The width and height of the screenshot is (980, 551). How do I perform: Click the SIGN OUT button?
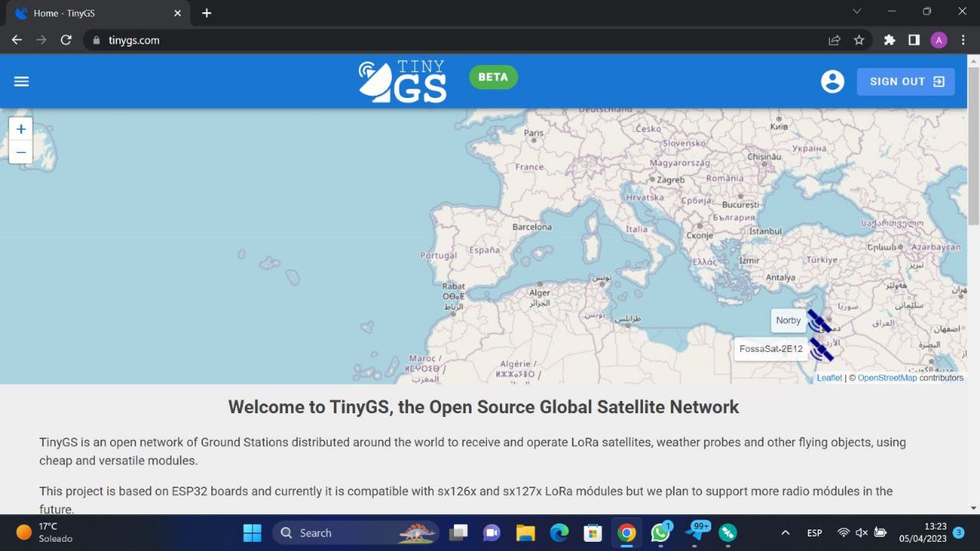(x=906, y=81)
